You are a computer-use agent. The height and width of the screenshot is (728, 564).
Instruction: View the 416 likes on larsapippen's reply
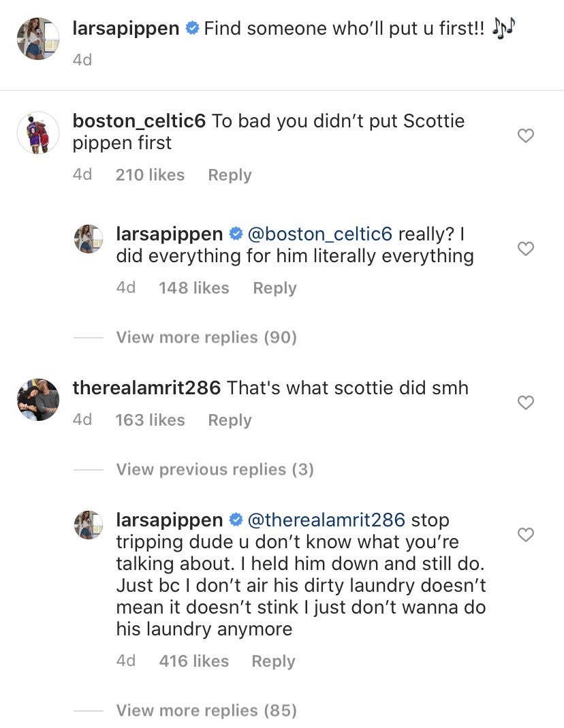coord(193,661)
